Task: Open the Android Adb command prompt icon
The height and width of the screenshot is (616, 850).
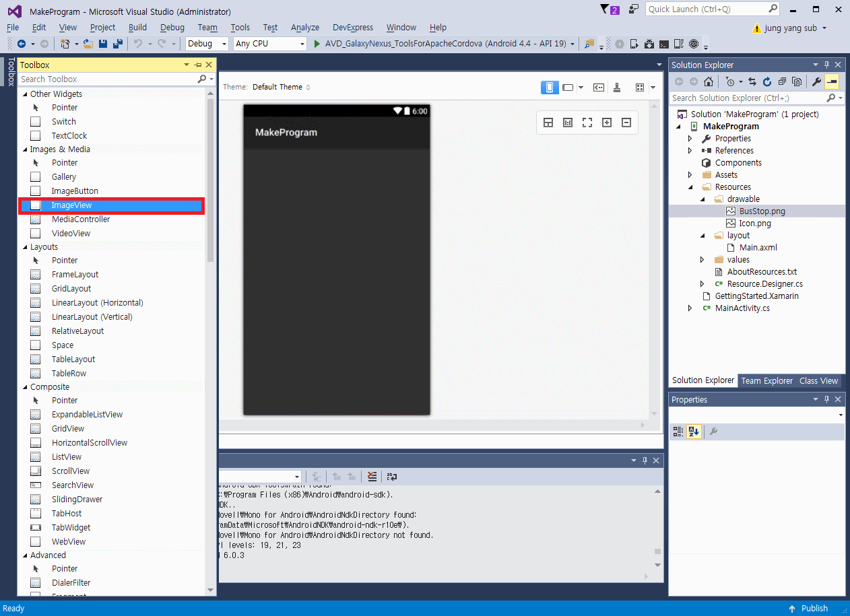Action: pyautogui.click(x=664, y=44)
